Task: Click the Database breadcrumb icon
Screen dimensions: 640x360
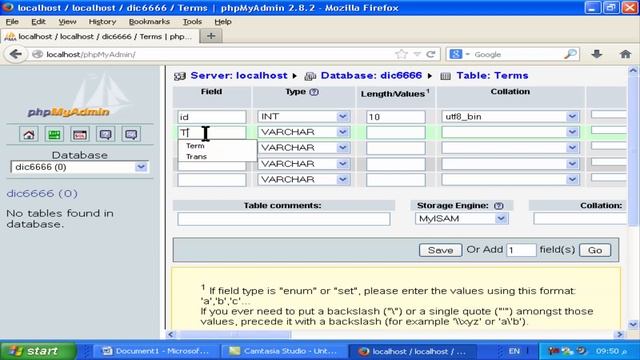Action: click(x=310, y=76)
